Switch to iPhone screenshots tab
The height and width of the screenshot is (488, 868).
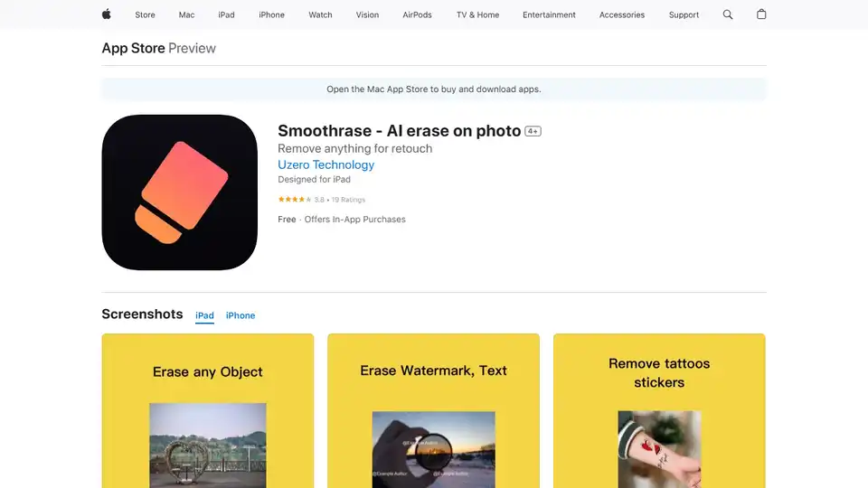coord(241,315)
